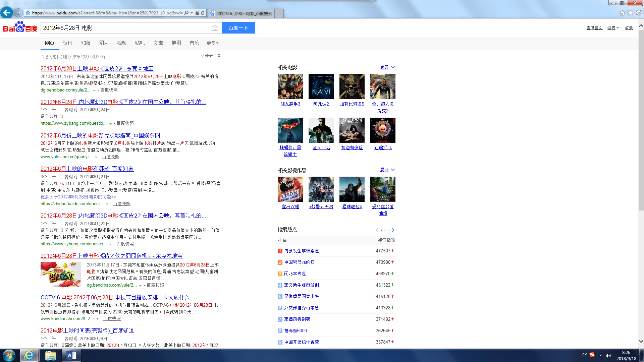Click the refresh page icon
This screenshot has width=644, height=362.
pyautogui.click(x=203, y=13)
